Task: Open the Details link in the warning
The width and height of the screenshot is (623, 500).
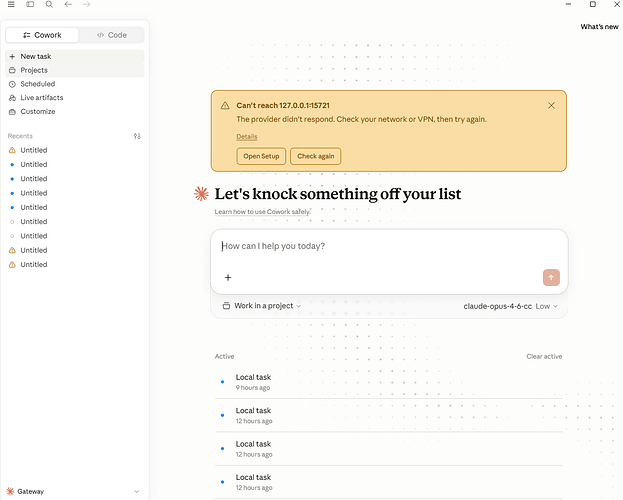Action: (247, 137)
